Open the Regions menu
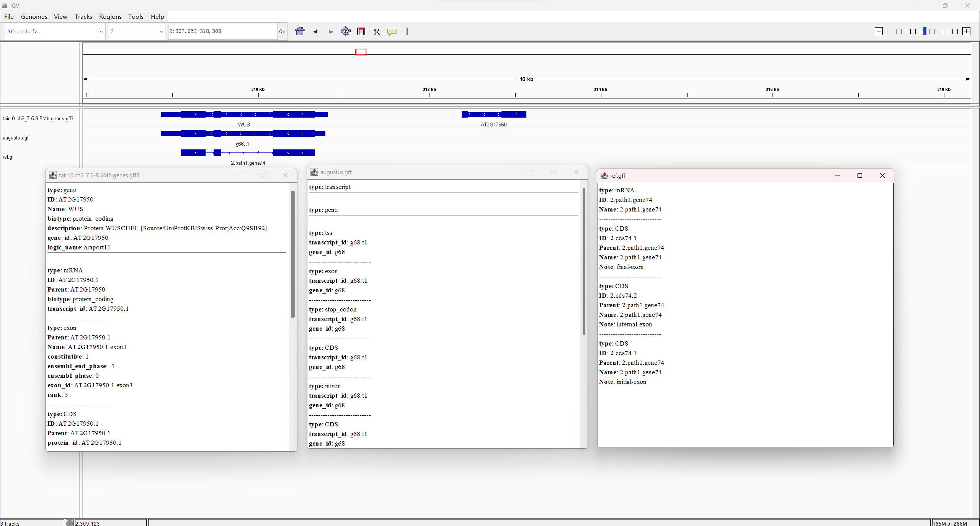 tap(110, 16)
